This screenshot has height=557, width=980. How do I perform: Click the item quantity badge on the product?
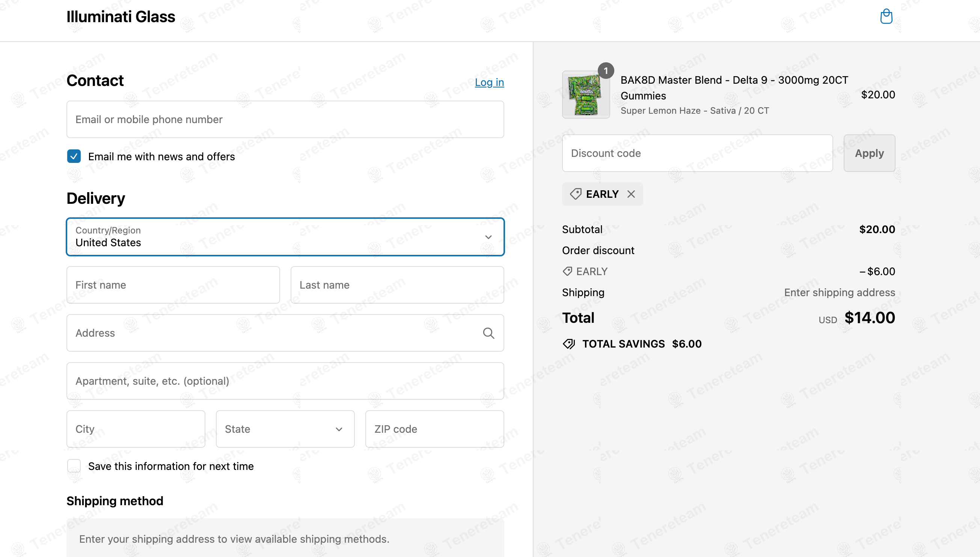click(606, 71)
